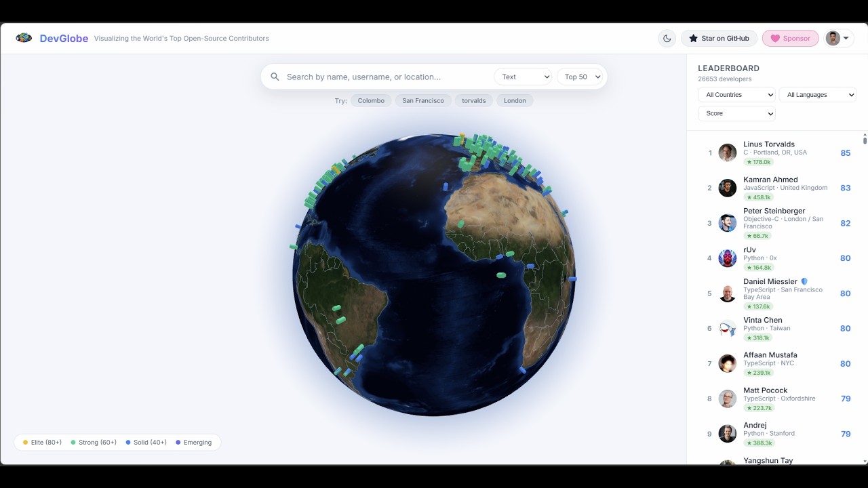Click the Strong (60+) green legend dot
868x488 pixels.
73,443
